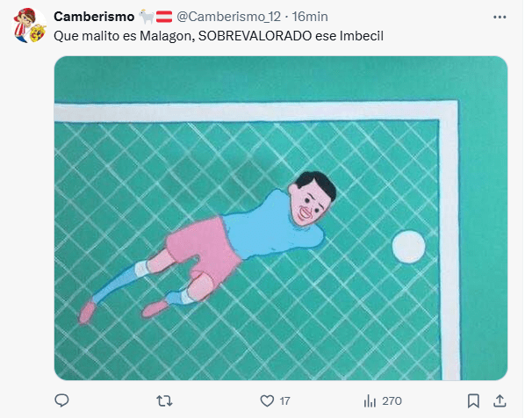
Task: Open Camberismo's profile avatar picture
Action: (x=30, y=25)
